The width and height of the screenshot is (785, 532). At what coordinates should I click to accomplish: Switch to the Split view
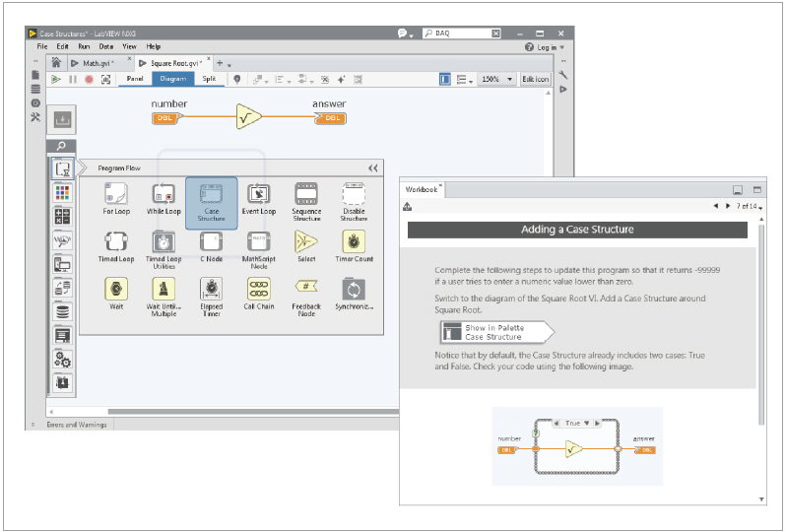(x=209, y=79)
